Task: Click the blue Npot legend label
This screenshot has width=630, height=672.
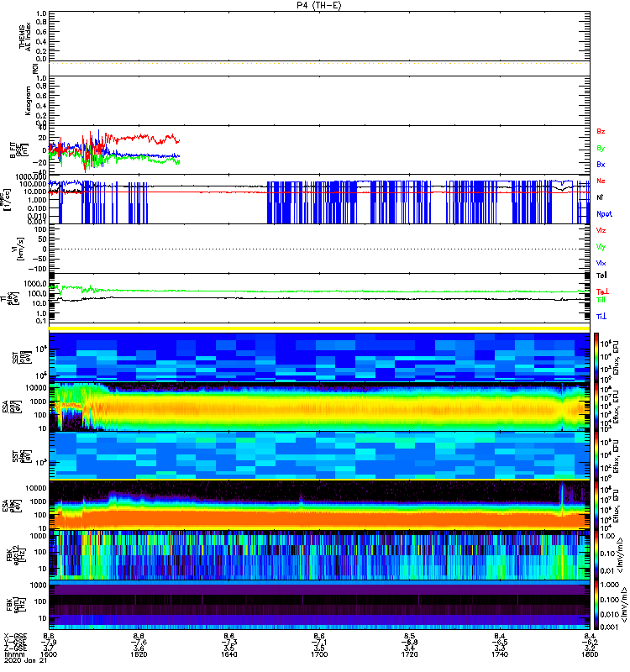Action: (601, 213)
